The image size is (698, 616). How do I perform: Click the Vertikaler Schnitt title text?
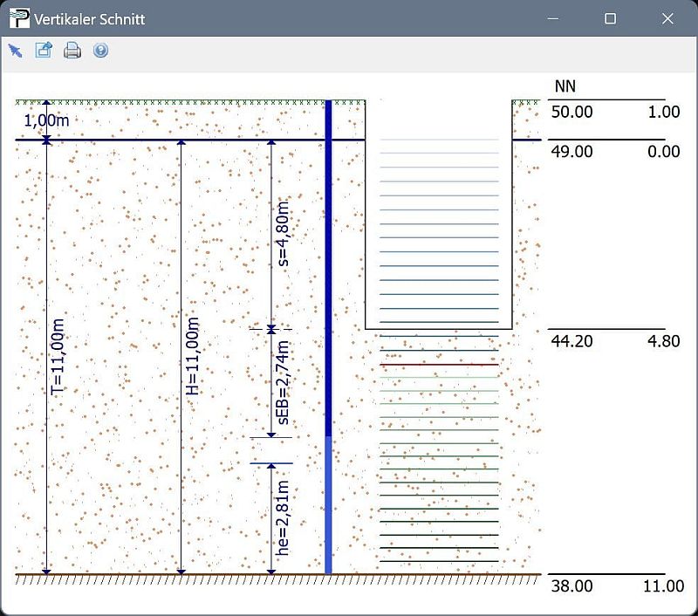pos(90,18)
